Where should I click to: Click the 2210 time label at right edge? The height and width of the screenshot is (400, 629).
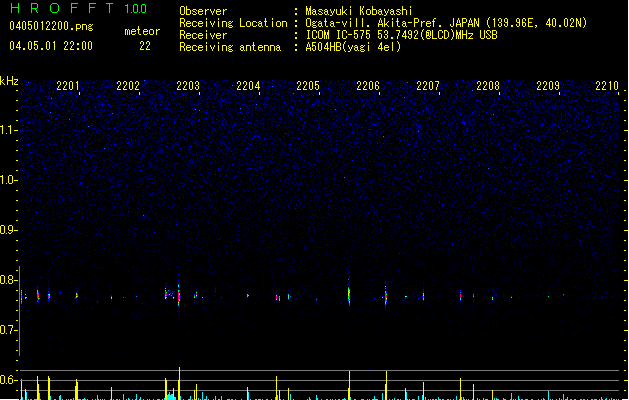point(607,86)
